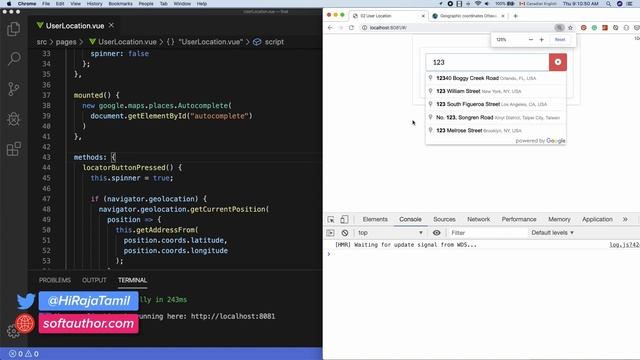Open the DevTools Performance tab
This screenshot has height=360, width=640.
(x=519, y=219)
